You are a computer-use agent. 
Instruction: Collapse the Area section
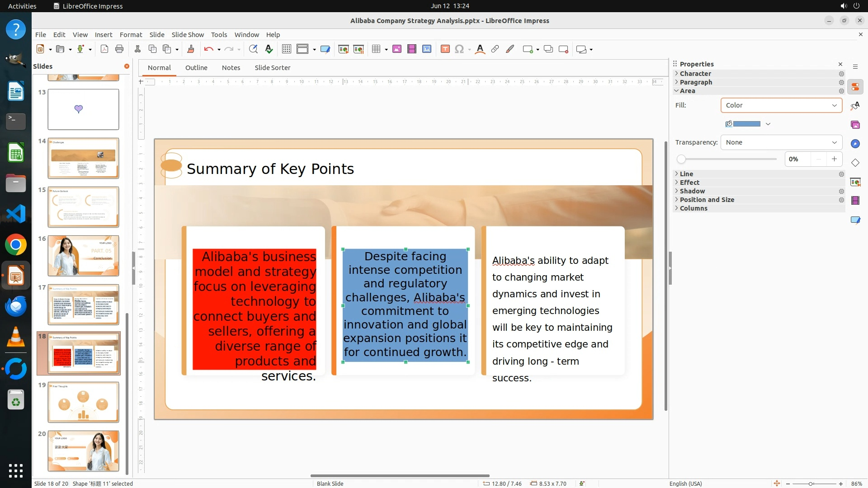(687, 91)
